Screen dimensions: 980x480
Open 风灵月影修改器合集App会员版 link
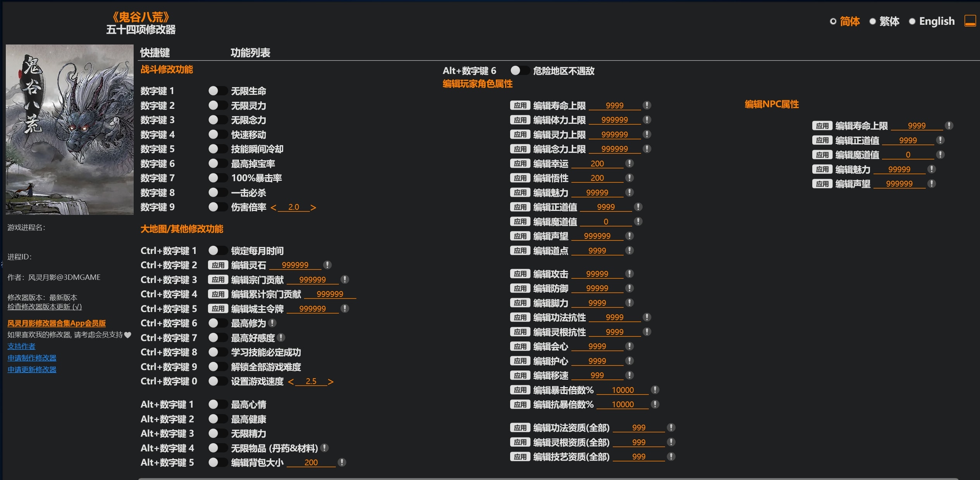pos(57,323)
